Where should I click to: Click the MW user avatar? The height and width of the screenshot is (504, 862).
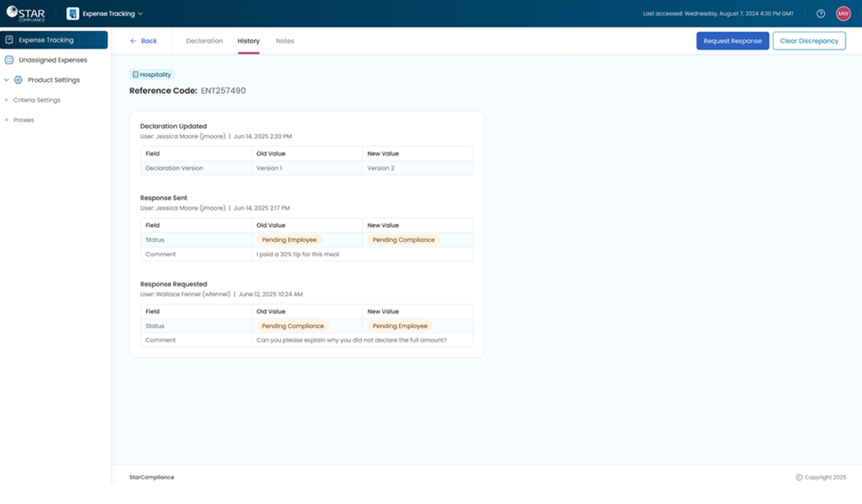tap(843, 13)
